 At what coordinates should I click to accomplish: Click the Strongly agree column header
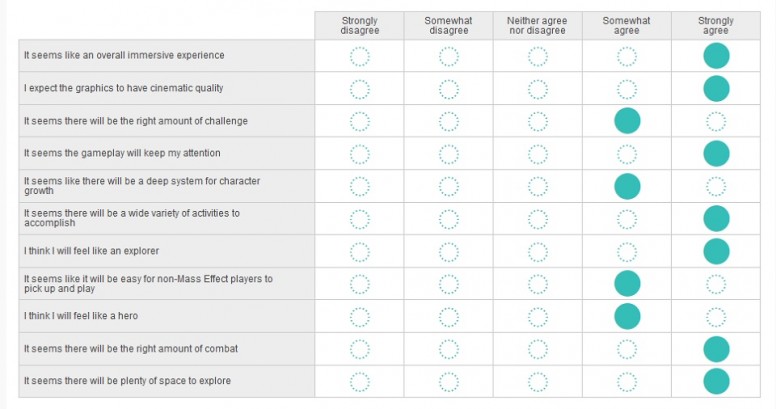pyautogui.click(x=716, y=25)
